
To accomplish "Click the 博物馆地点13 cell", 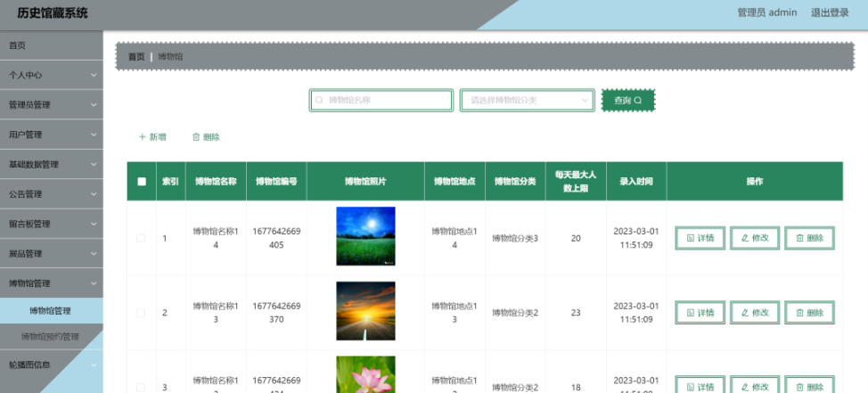I will coord(454,313).
